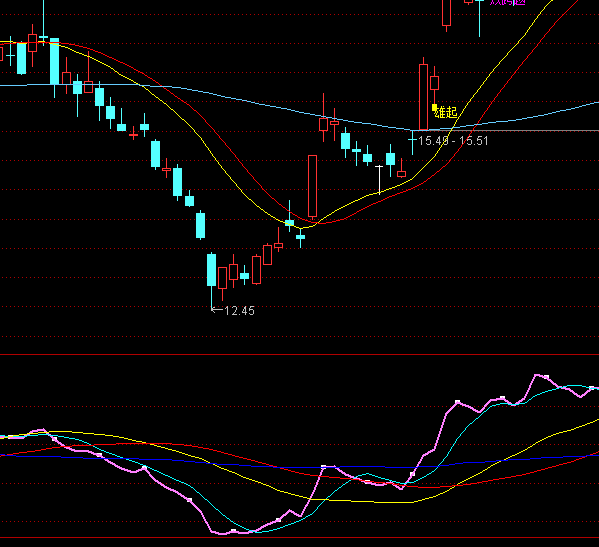The width and height of the screenshot is (599, 547).
Task: Click the red divider above the indicator panel
Action: pos(300,355)
